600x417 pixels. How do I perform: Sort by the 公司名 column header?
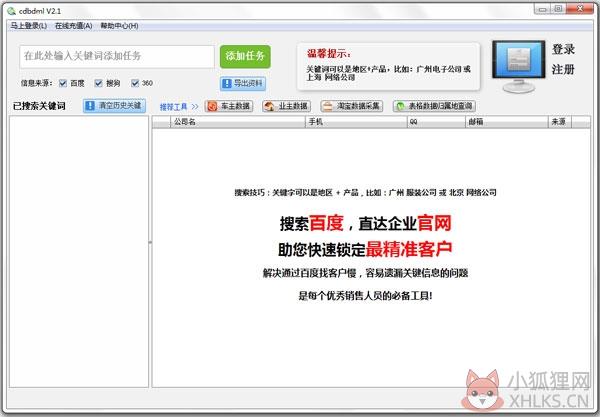(x=238, y=122)
